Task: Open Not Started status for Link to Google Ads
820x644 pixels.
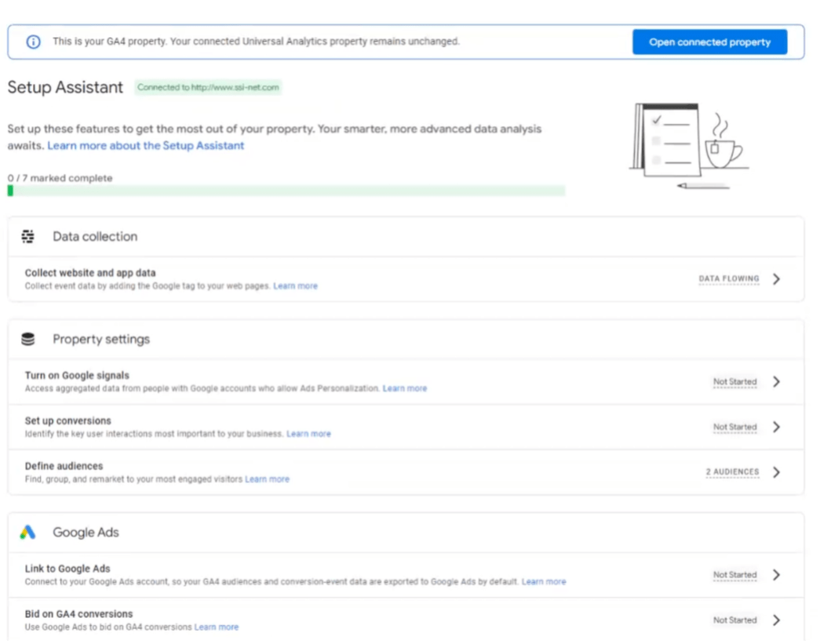Action: (x=734, y=576)
